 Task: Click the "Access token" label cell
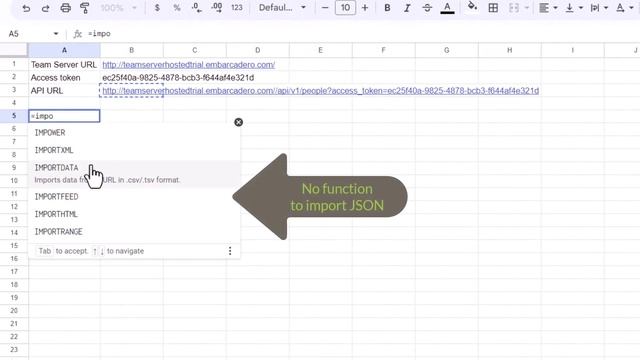pyautogui.click(x=64, y=78)
